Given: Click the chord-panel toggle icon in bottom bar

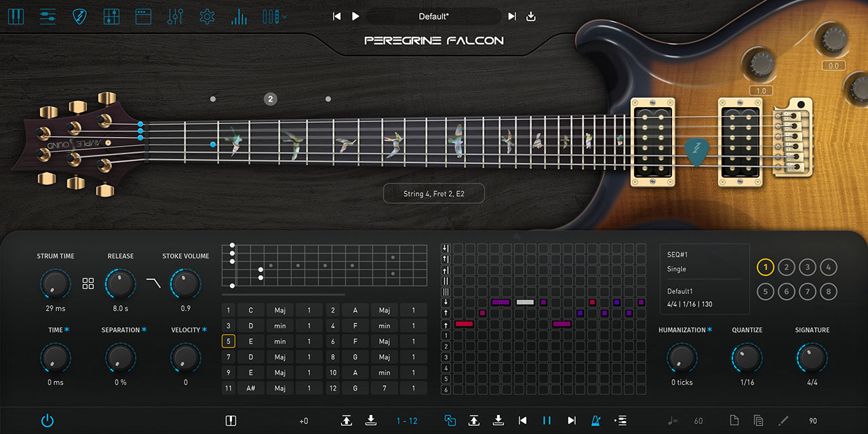Looking at the screenshot, I should (x=231, y=420).
